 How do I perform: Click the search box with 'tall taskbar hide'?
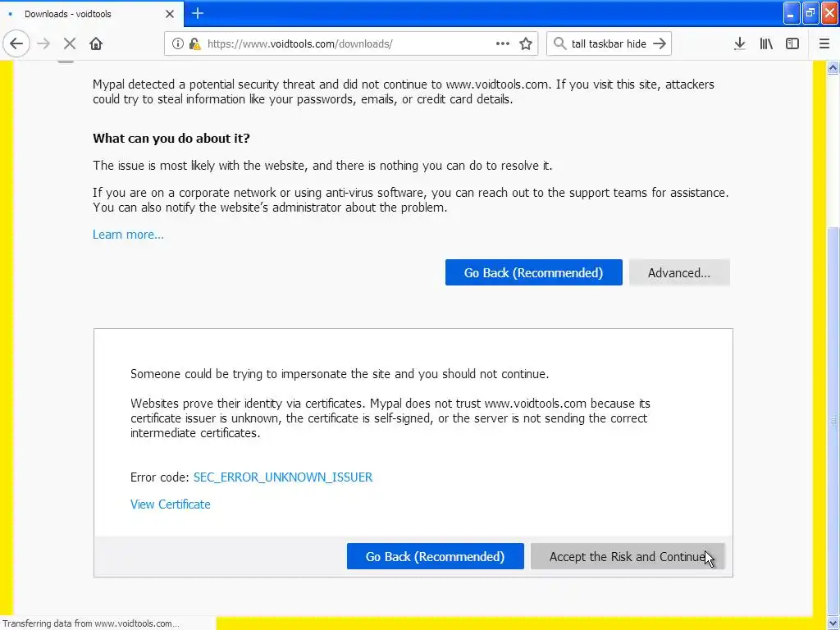coord(609,44)
